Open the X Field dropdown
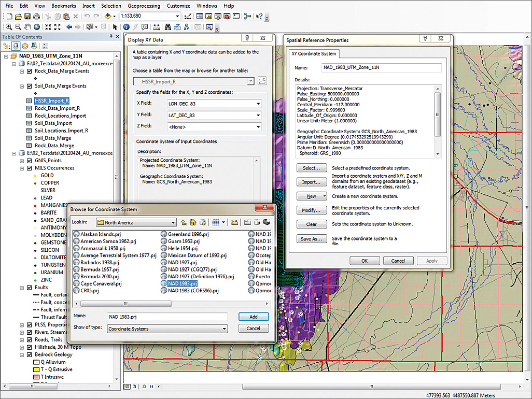Screen dimensions: 532x399 (258, 104)
